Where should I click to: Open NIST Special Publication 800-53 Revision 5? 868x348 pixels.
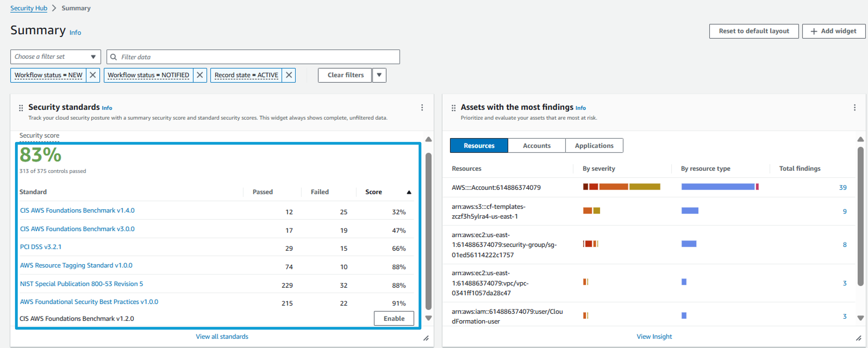tap(81, 284)
